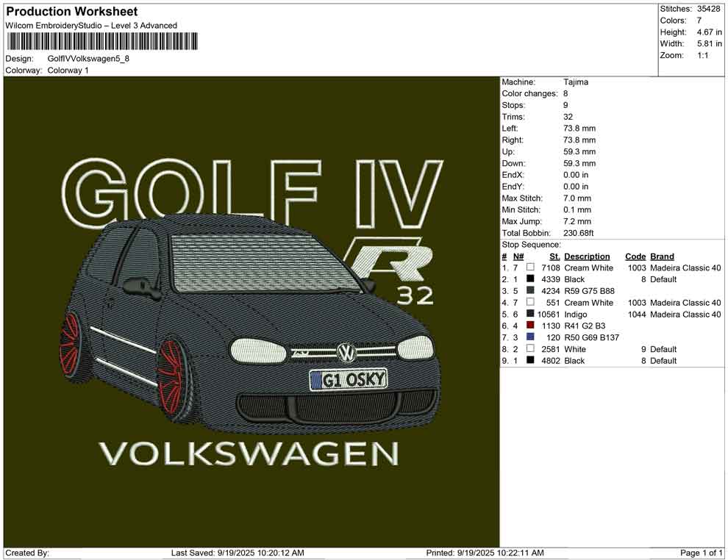Click the Printed timestamp in footer

coord(485,553)
